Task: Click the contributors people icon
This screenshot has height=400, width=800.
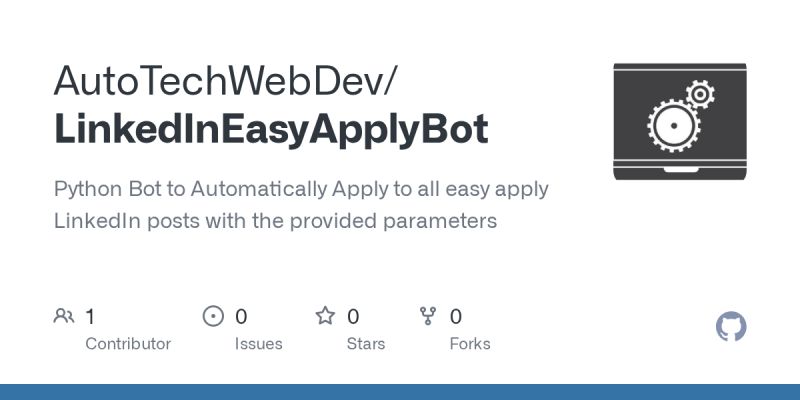Action: 64,316
